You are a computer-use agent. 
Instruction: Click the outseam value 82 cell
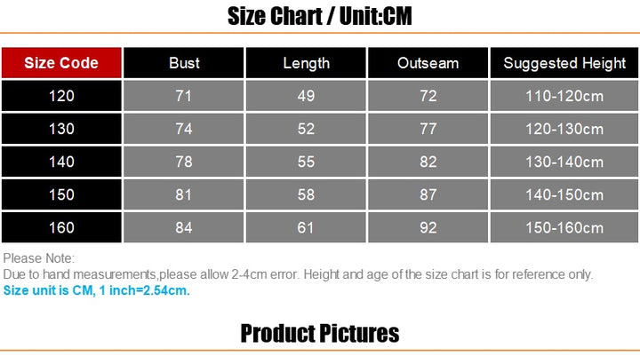coord(428,162)
